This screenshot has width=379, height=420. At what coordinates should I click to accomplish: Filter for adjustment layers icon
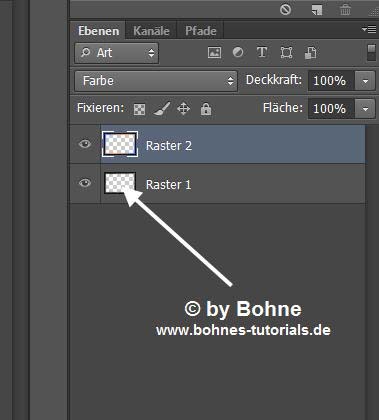click(x=238, y=52)
